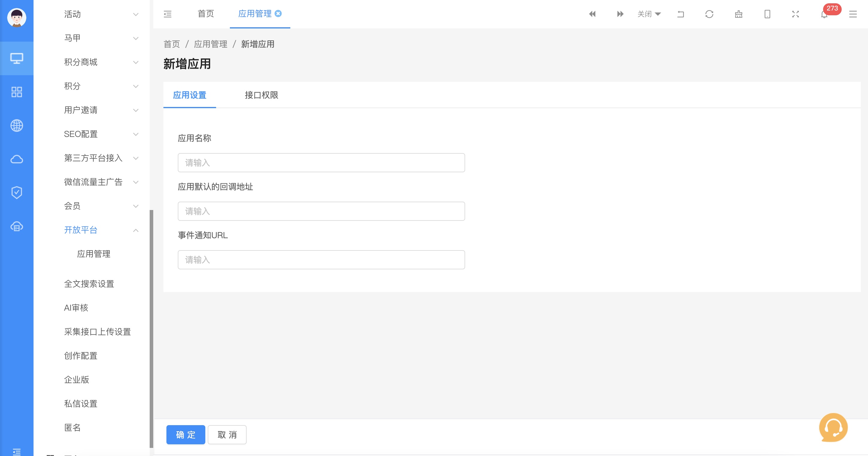Open 应用管理 in the sidebar
The image size is (868, 456).
pos(94,254)
